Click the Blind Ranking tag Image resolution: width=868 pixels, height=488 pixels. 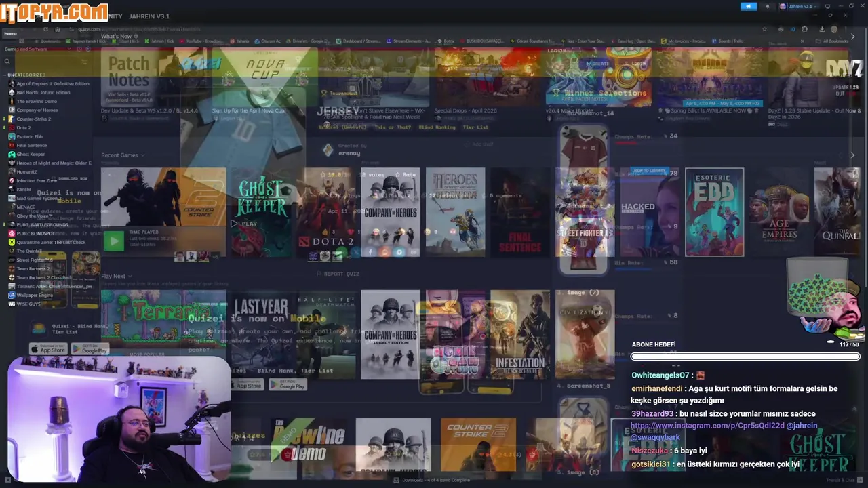[x=437, y=127]
